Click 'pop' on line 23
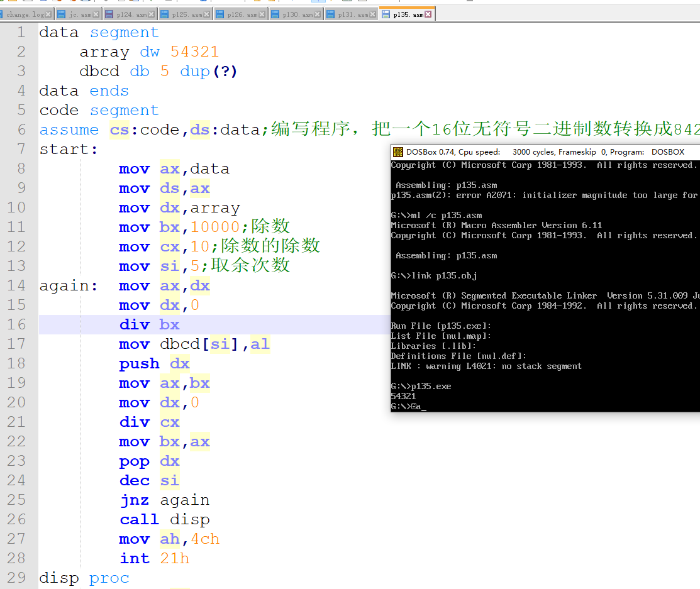 [134, 461]
